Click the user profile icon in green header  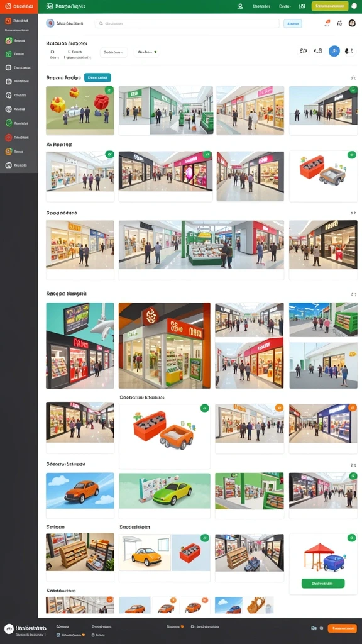(x=240, y=6)
